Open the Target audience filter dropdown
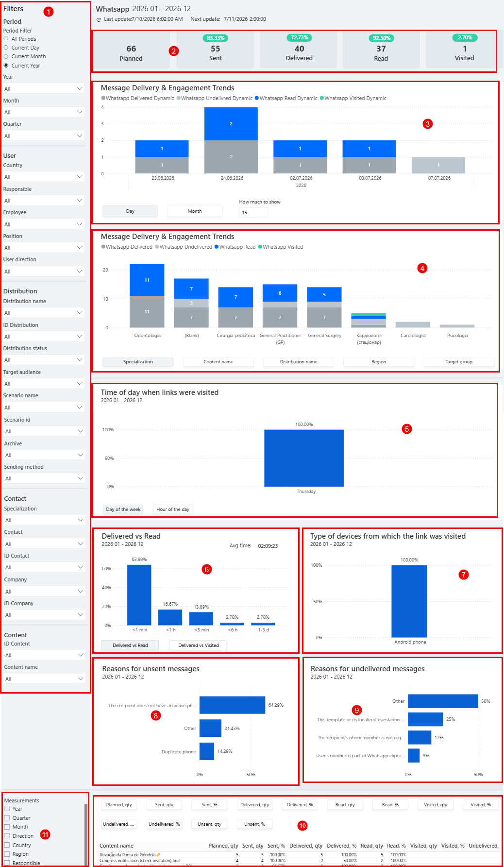Screen dimensions: 504x867 [x=44, y=384]
